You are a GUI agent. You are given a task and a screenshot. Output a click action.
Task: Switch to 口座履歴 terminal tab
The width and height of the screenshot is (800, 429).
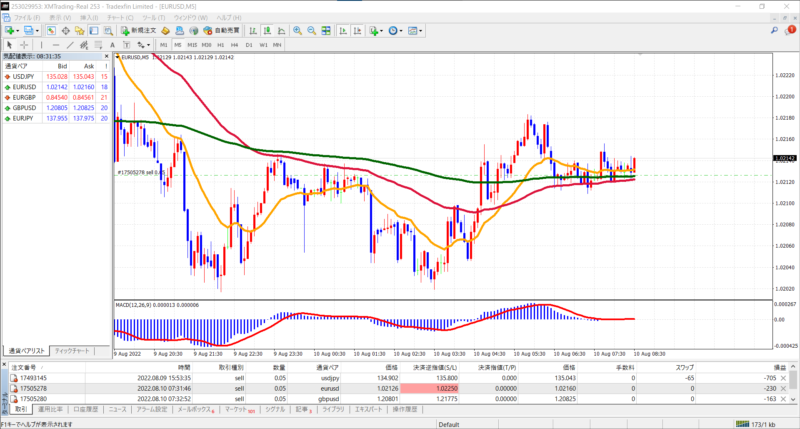tap(86, 410)
